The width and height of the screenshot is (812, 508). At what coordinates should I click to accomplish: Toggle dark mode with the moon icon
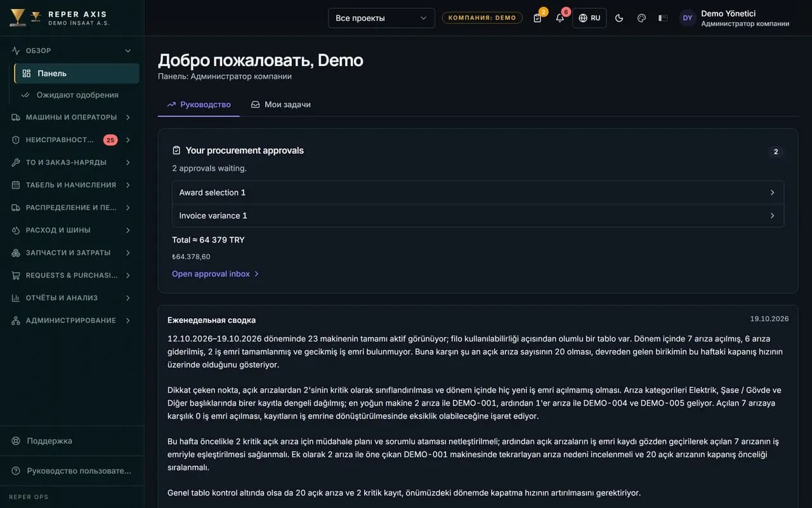click(x=619, y=18)
